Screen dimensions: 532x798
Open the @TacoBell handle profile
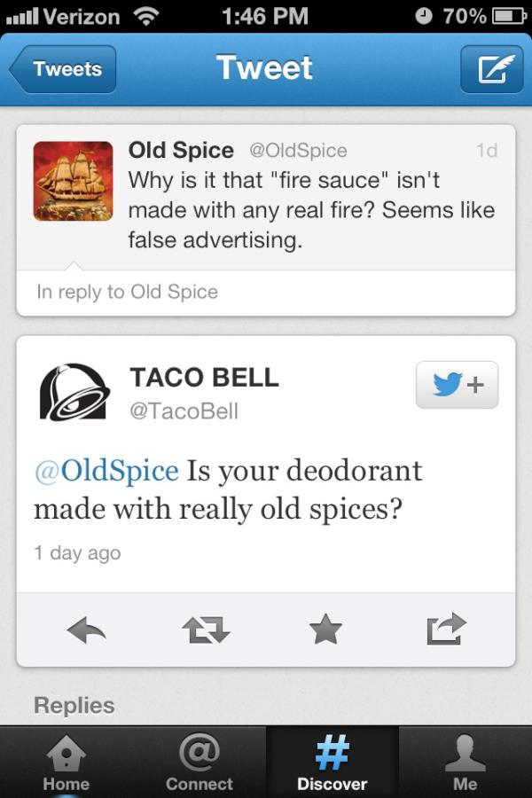pyautogui.click(x=184, y=411)
